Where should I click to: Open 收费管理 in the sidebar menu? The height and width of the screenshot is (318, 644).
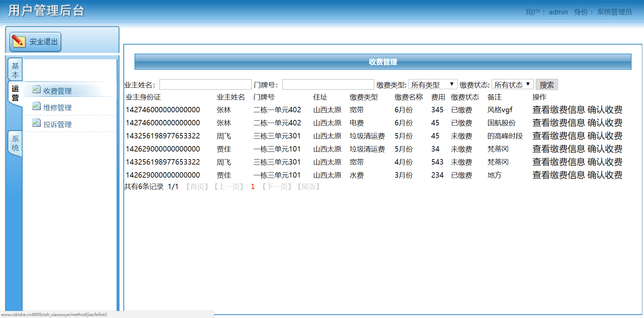57,91
